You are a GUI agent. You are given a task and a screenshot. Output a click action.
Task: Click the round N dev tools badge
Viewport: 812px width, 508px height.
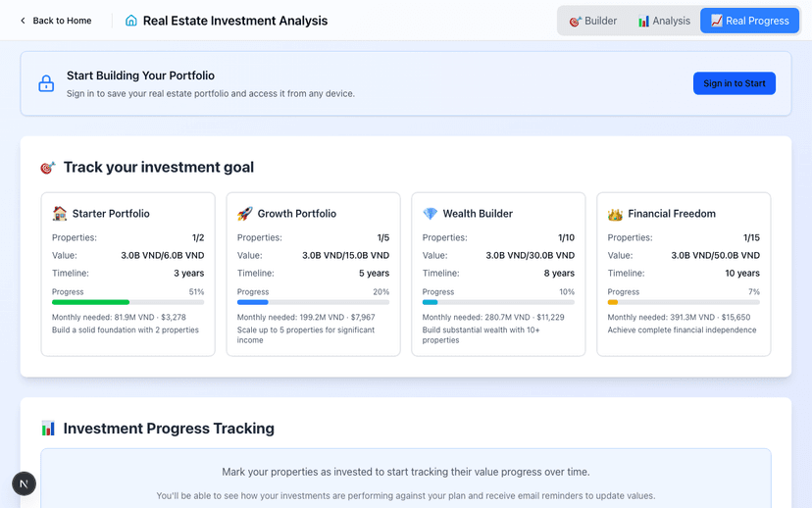[x=24, y=483]
